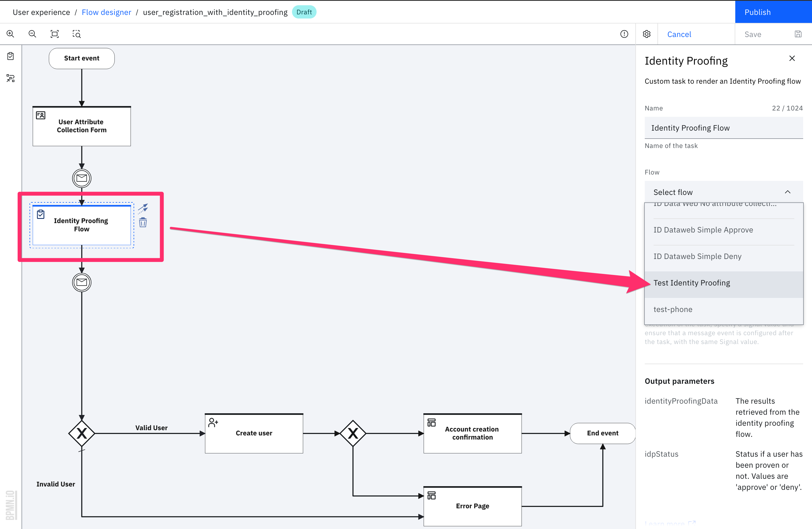Image resolution: width=812 pixels, height=529 pixels.
Task: Collapse the Select flow dropdown
Action: pyautogui.click(x=787, y=192)
